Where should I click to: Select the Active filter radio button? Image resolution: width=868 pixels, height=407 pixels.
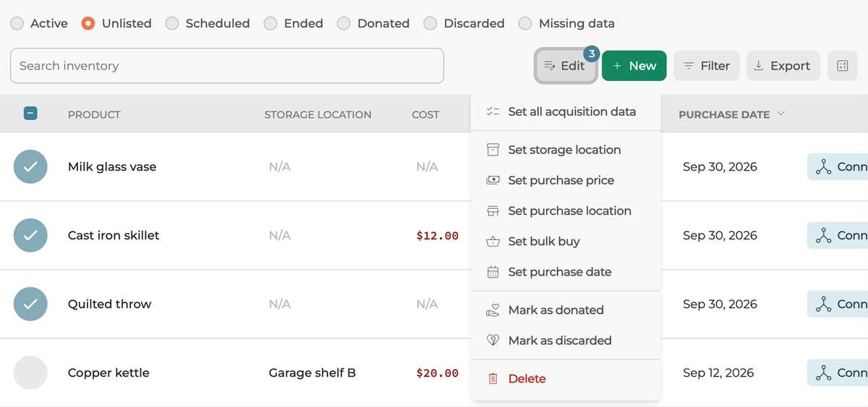click(17, 23)
